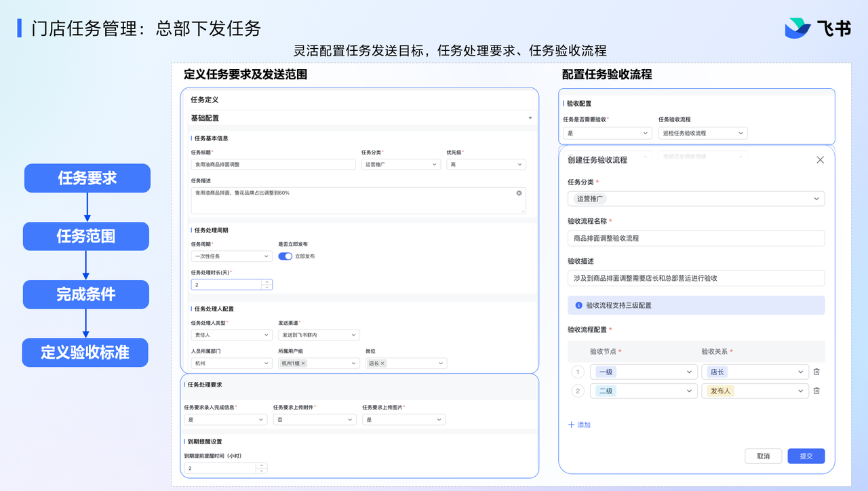Viewport: 868px width, 491px height.
Task: Toggle the 立即发布 switch off
Action: 285,256
